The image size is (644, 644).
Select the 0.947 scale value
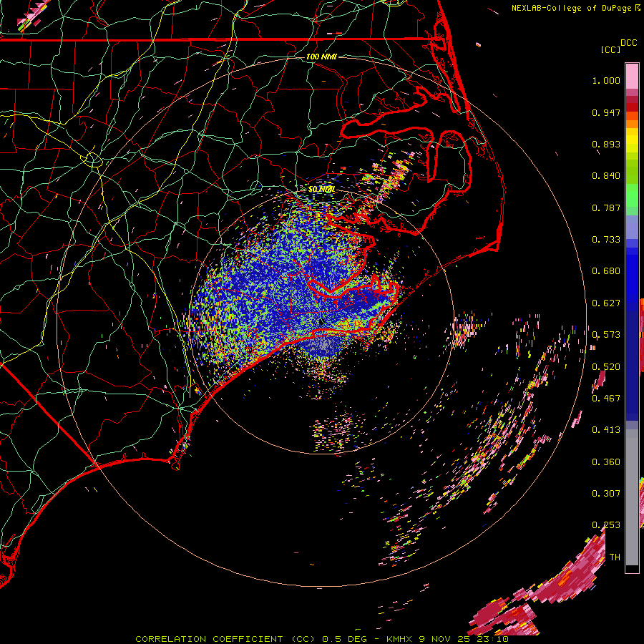[606, 112]
